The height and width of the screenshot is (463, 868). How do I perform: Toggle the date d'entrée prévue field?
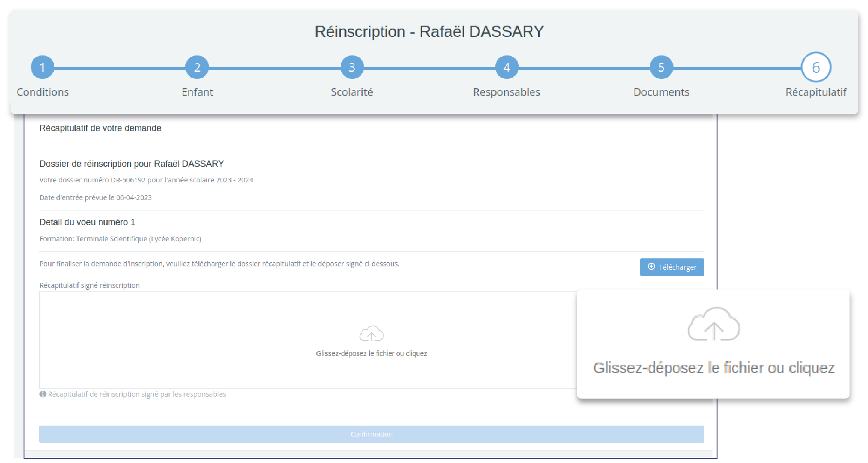(95, 197)
